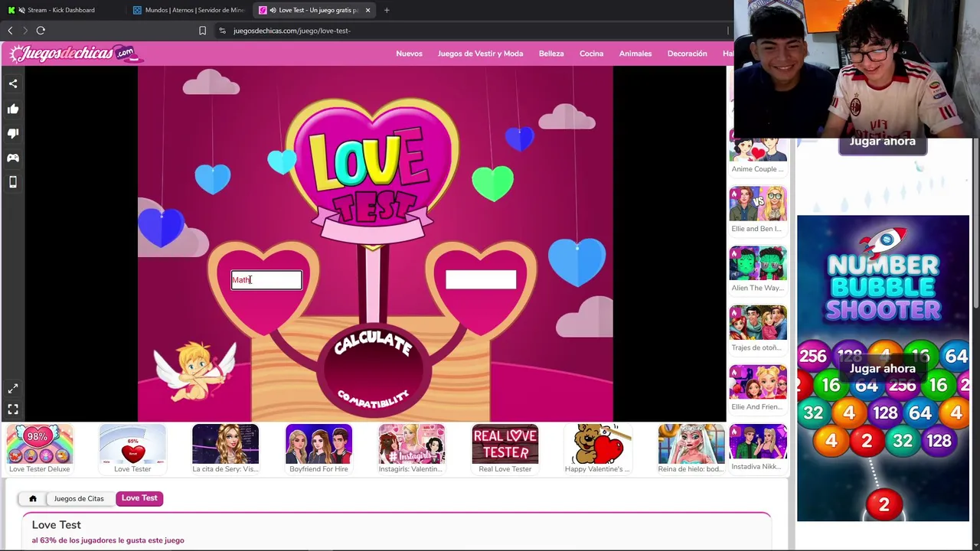
Task: Click Jugar ahora on Number Bubble Shooter ad
Action: coord(883,369)
